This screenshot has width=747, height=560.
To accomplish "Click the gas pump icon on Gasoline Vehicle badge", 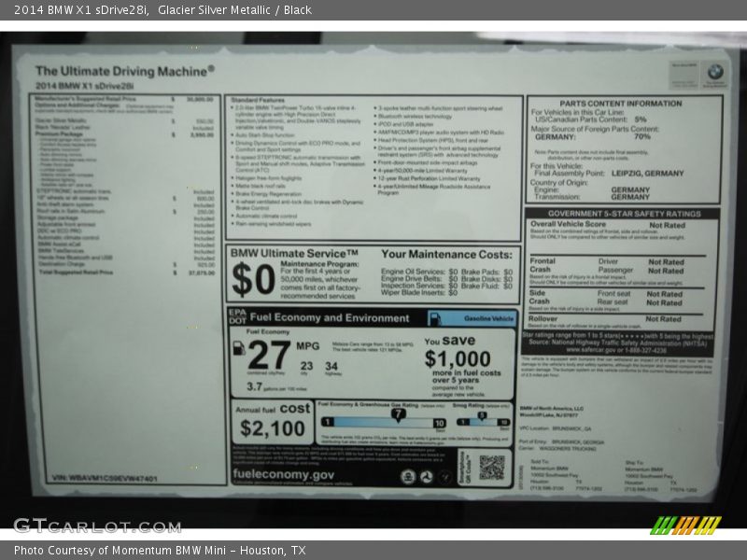I will 434,319.
